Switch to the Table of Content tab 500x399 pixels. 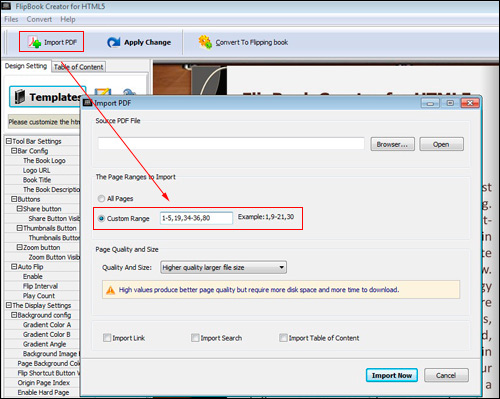pyautogui.click(x=79, y=67)
